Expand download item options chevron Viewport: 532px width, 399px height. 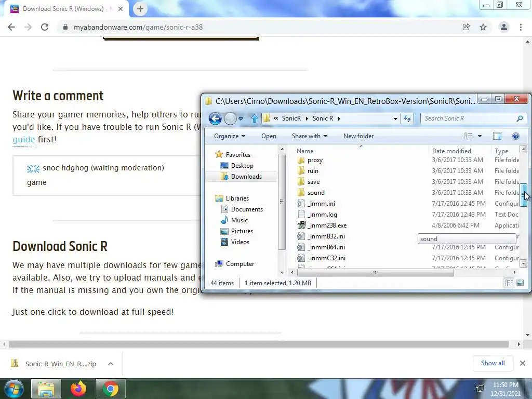[x=111, y=364]
